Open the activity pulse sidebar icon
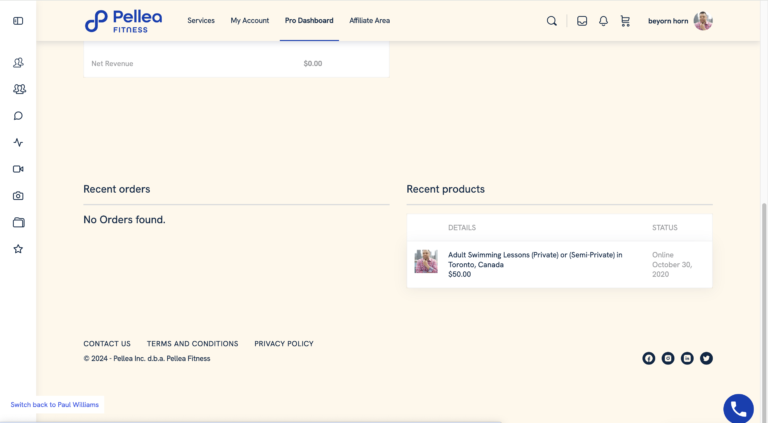This screenshot has width=768, height=423. pos(18,142)
